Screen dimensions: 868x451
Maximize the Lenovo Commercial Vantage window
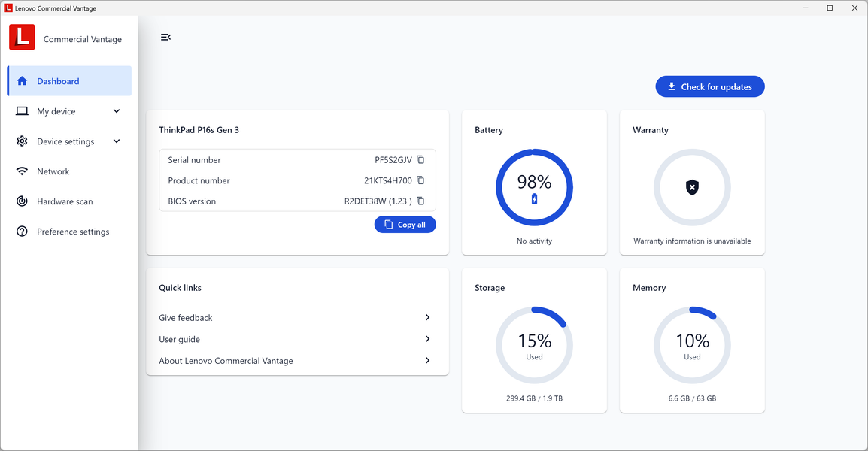point(830,8)
